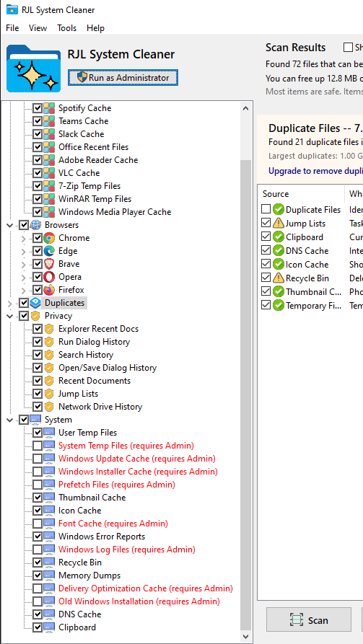
Task: Click the VLC Cache app icon
Action: click(x=49, y=173)
